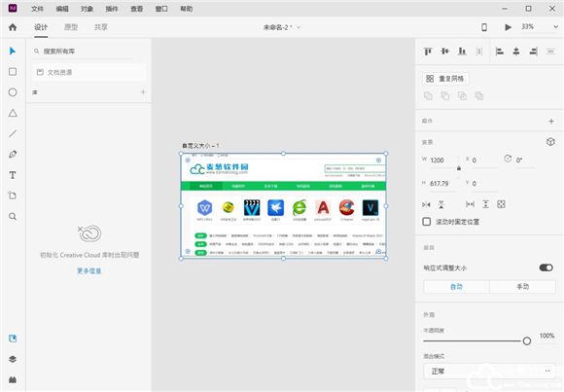Select the Line tool
564x392 pixels.
click(13, 133)
